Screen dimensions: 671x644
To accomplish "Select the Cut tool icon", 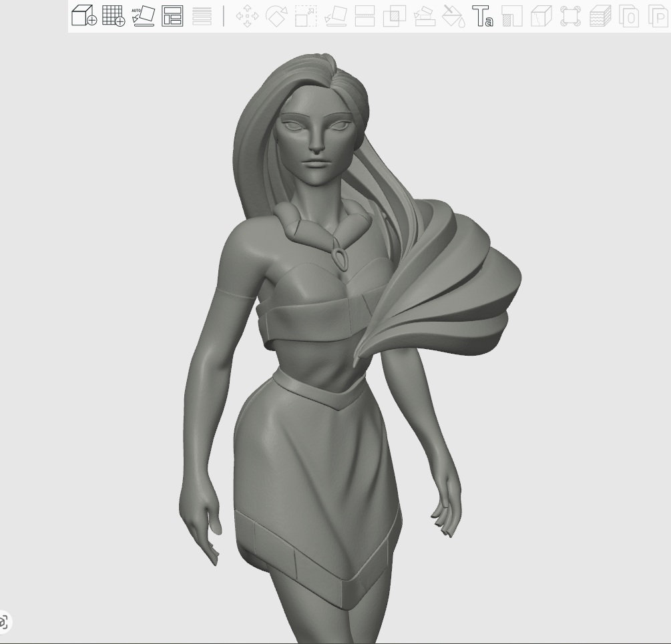I will tap(365, 16).
